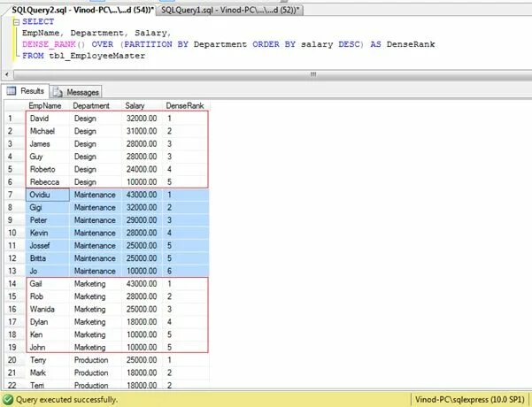532x407 pixels.
Task: Select the Jossef cell
Action: [48, 246]
